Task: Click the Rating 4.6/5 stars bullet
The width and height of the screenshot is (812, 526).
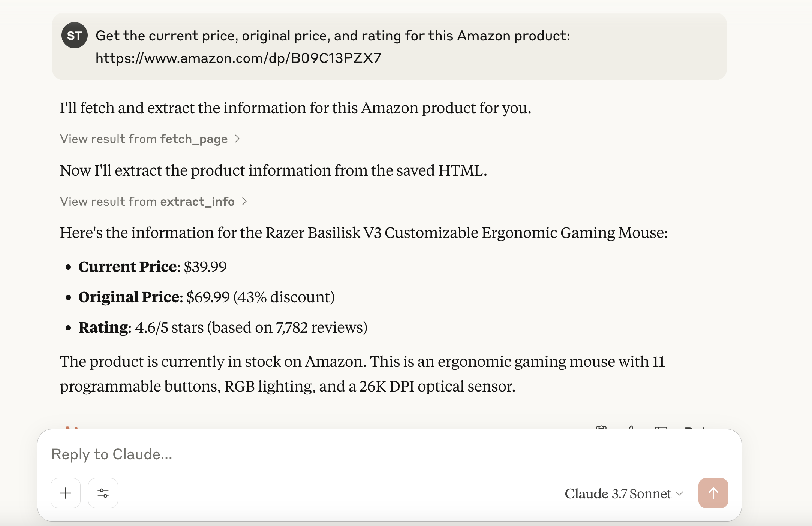Action: (x=223, y=327)
